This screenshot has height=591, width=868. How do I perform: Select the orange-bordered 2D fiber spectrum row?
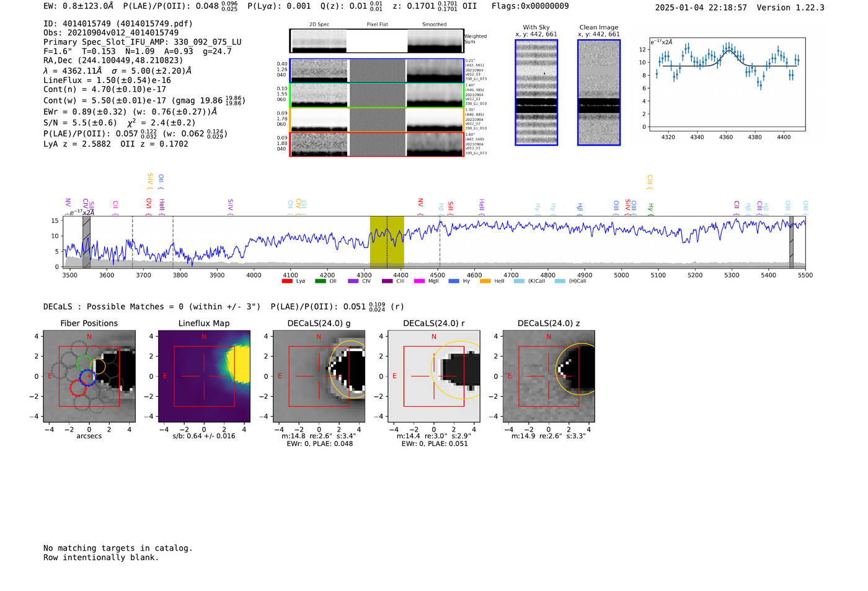click(376, 120)
